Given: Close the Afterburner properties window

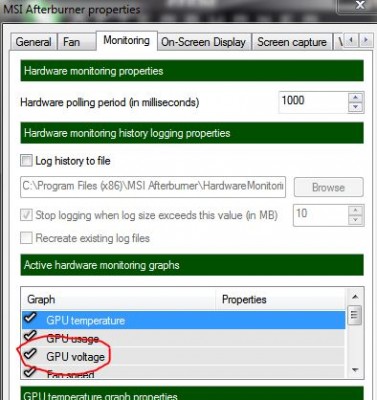Looking at the screenshot, I should (x=360, y=5).
